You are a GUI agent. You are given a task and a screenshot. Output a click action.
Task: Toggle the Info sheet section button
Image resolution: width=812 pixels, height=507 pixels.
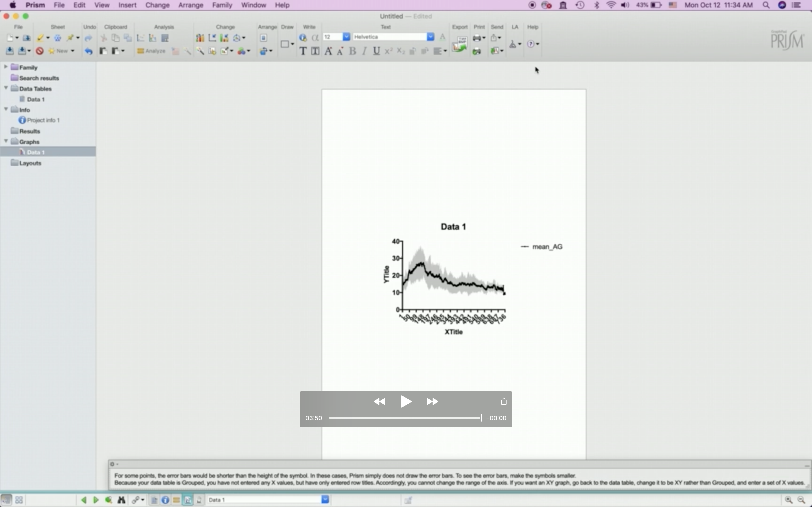165,500
